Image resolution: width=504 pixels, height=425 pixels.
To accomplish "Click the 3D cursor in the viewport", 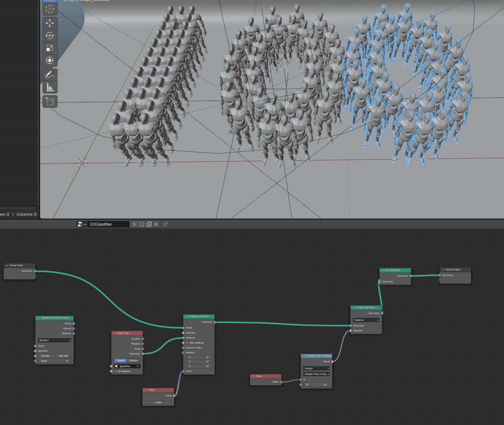I will pyautogui.click(x=82, y=163).
